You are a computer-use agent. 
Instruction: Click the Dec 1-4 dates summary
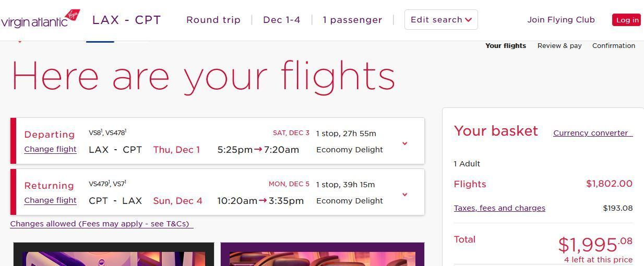pos(282,20)
